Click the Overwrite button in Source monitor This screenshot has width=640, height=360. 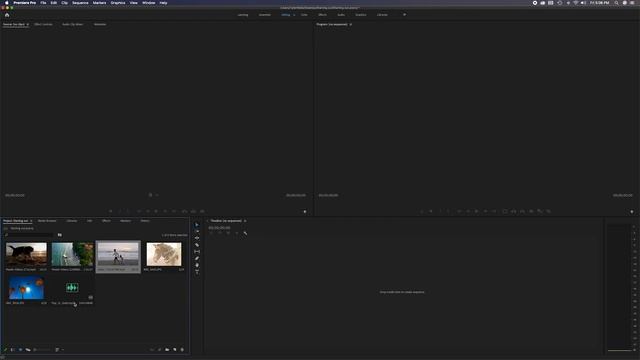193,211
